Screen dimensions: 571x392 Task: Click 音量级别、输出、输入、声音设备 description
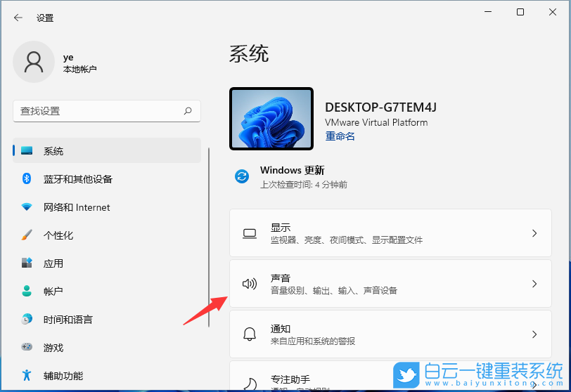[333, 291]
